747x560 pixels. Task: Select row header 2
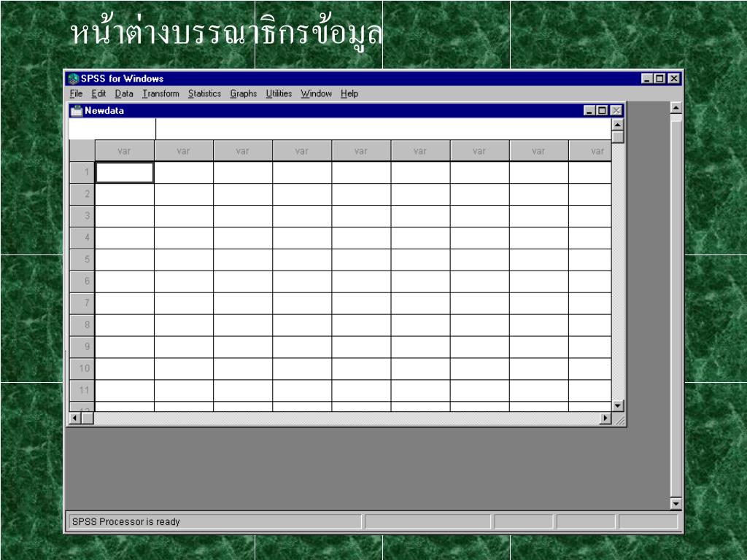click(82, 194)
